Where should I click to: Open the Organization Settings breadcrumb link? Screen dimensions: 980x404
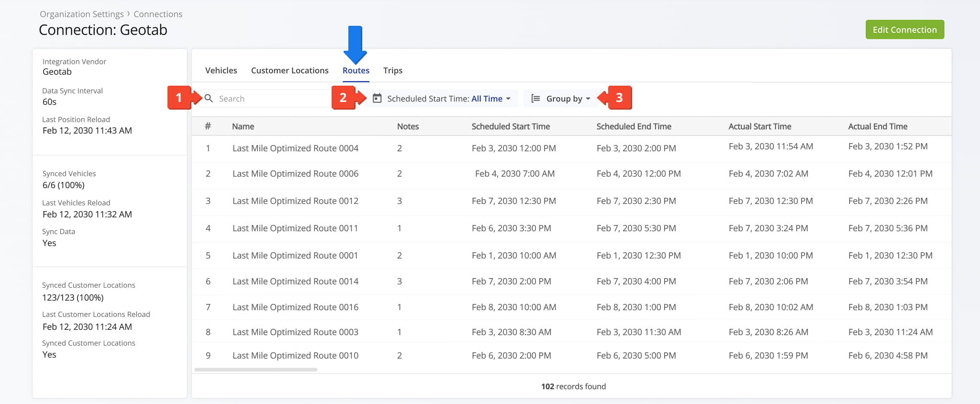82,14
